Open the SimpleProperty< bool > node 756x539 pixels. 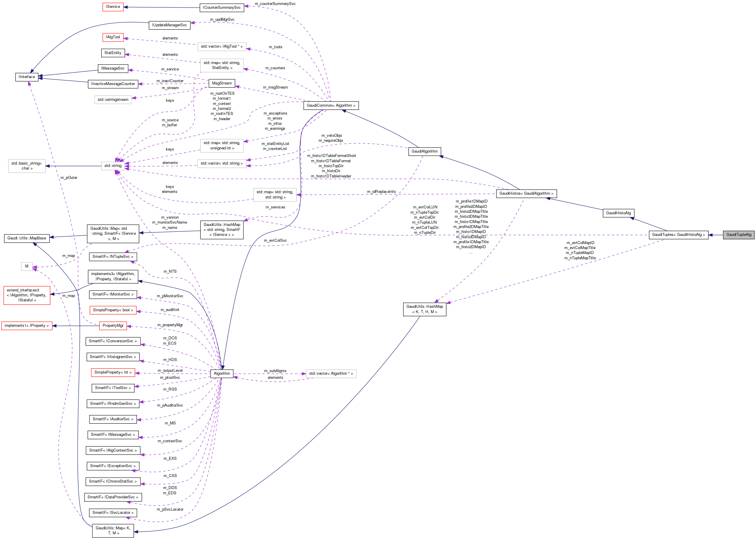tap(113, 310)
